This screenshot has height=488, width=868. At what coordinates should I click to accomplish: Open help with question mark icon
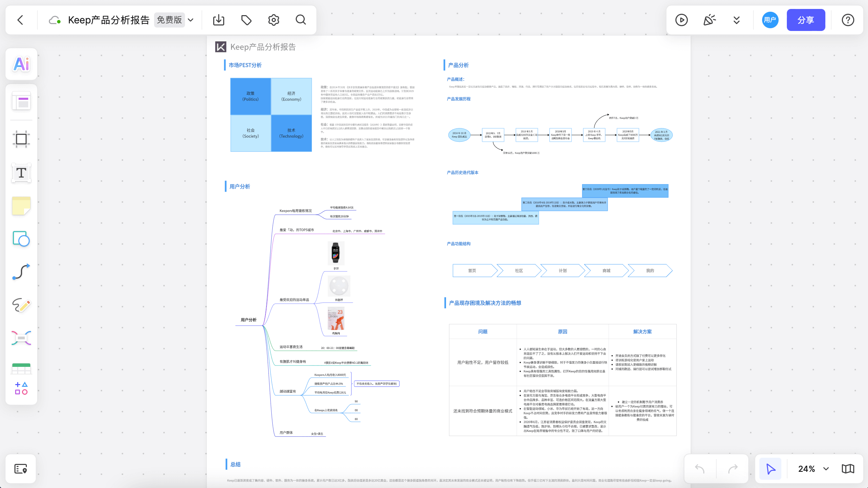[848, 20]
